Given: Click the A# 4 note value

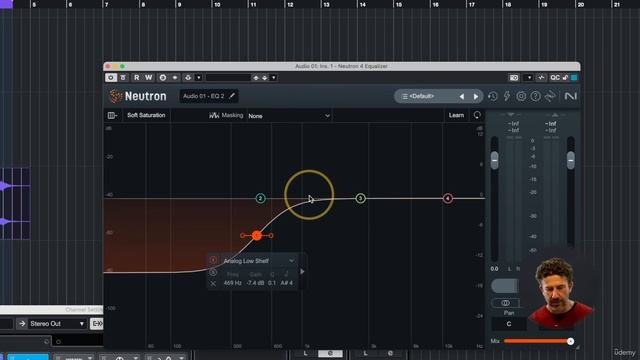Looking at the screenshot, I should [287, 283].
